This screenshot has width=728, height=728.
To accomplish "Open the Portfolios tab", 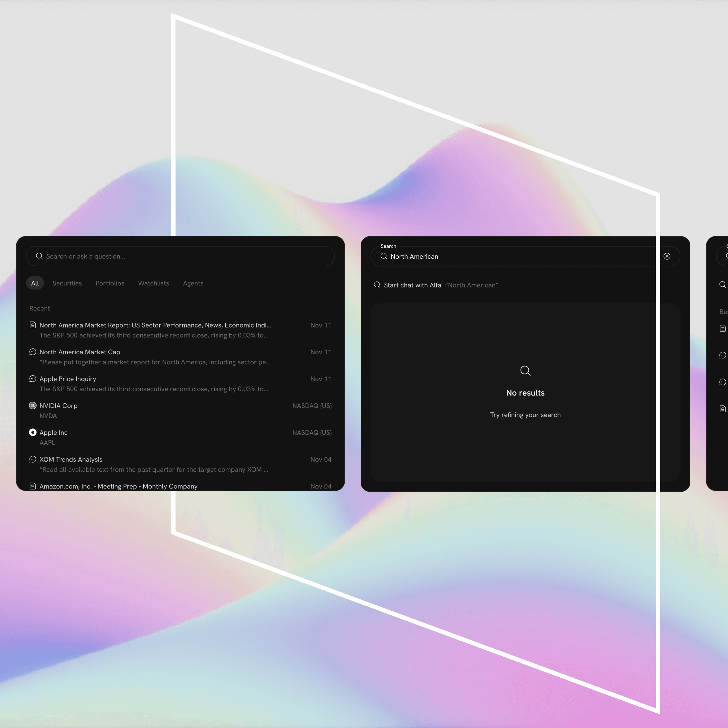I will point(110,283).
